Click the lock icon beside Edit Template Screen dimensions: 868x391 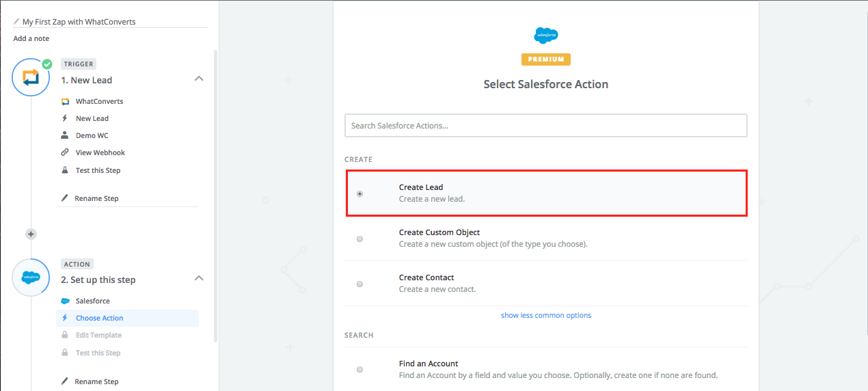(65, 335)
